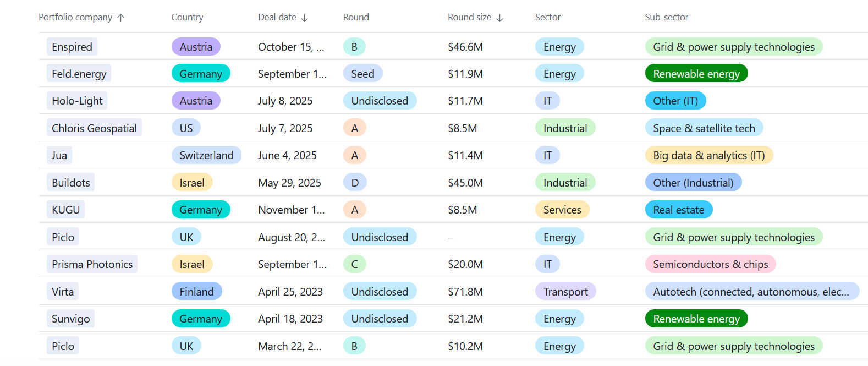Open the Enspired company entry
This screenshot has width=868, height=366.
tap(72, 47)
